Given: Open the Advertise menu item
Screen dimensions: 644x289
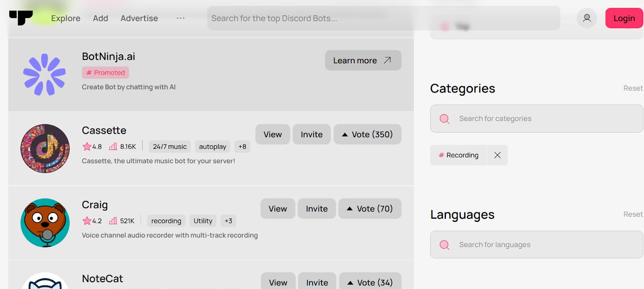Looking at the screenshot, I should pos(139,18).
